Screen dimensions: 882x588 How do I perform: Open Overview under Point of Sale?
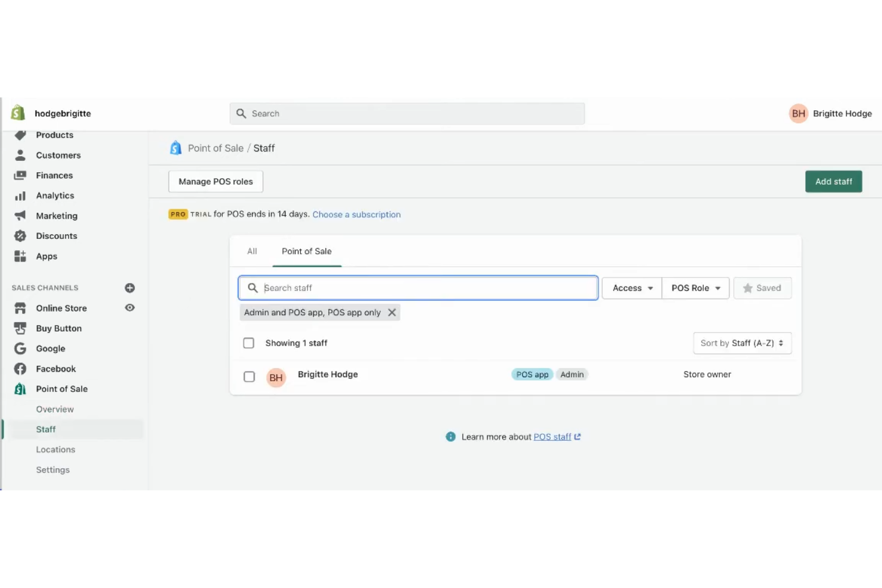click(x=55, y=409)
